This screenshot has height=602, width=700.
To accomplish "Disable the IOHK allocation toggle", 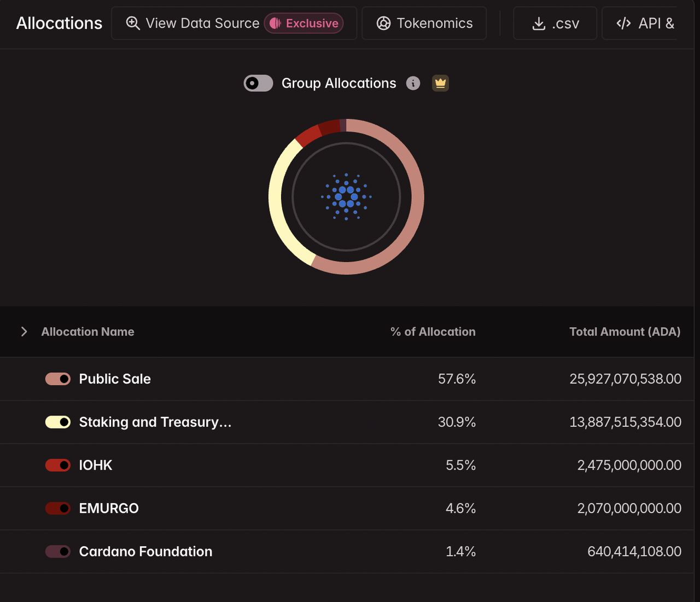I will [58, 465].
